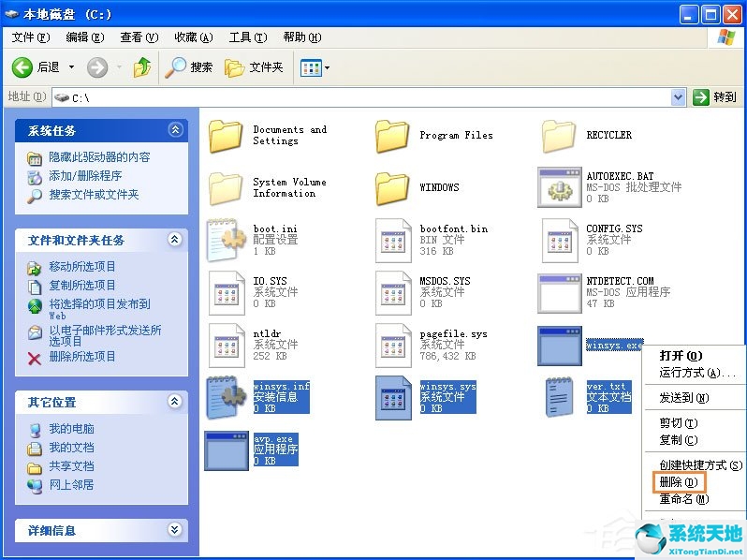Select the MSDOS.SYS file icon
Viewport: 747px width, 560px height.
(393, 293)
